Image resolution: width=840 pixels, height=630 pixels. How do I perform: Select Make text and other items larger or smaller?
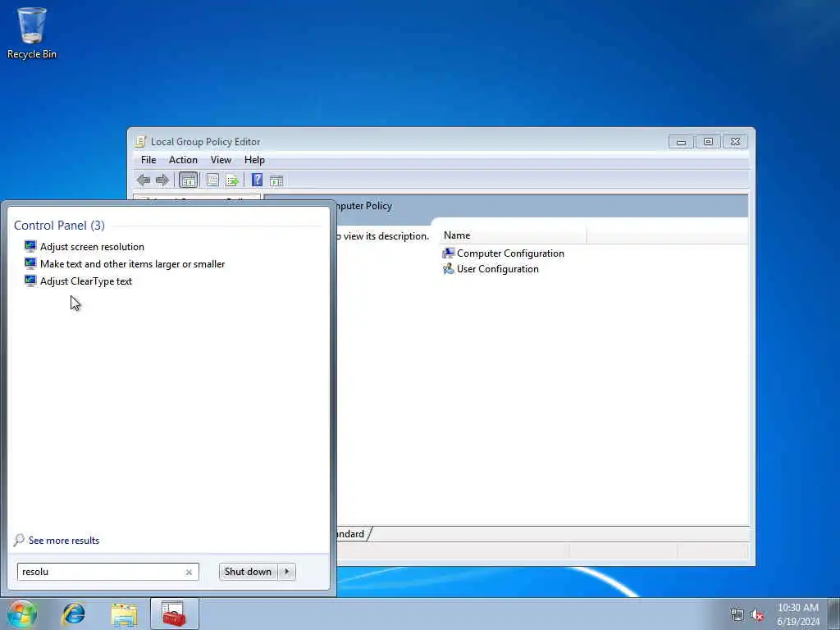point(132,264)
